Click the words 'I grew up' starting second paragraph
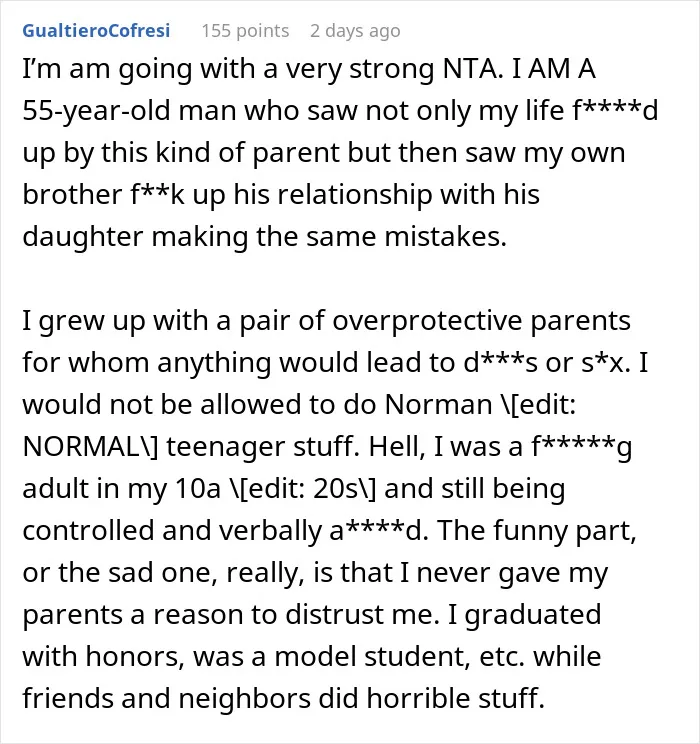This screenshot has height=744, width=700. tap(84, 321)
